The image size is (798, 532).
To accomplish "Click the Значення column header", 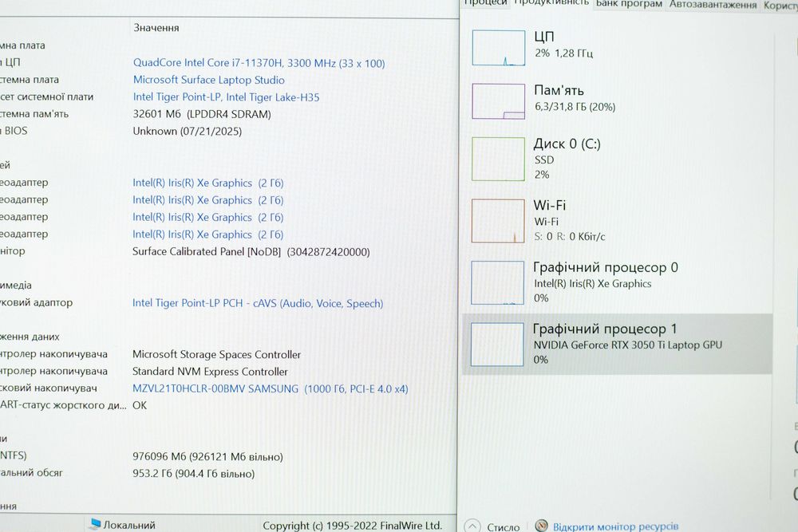I will point(156,28).
